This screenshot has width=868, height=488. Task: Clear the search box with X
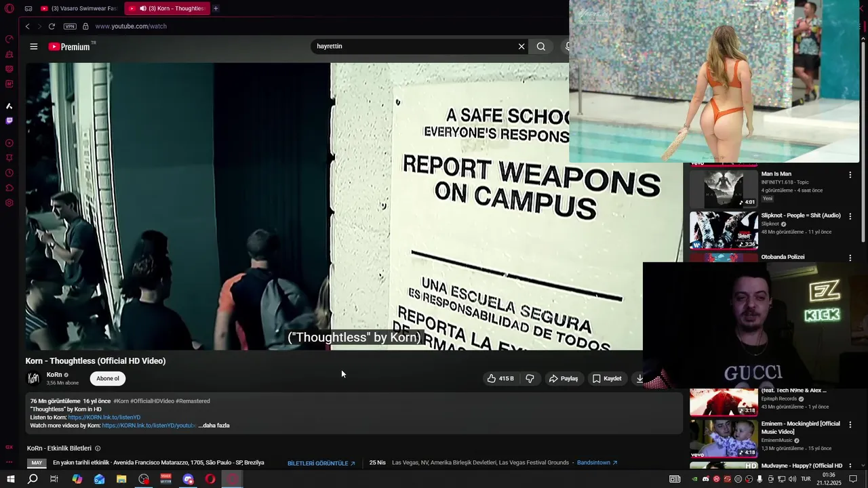point(521,47)
